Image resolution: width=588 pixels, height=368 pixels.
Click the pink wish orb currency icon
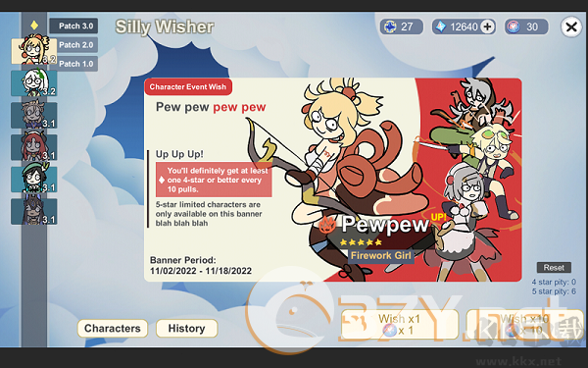coord(514,26)
